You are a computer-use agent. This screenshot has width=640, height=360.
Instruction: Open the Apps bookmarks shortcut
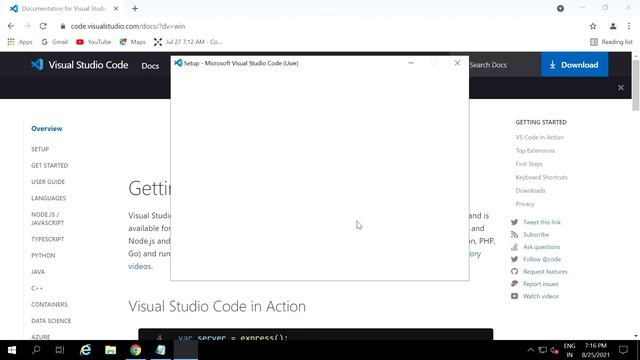(x=20, y=42)
